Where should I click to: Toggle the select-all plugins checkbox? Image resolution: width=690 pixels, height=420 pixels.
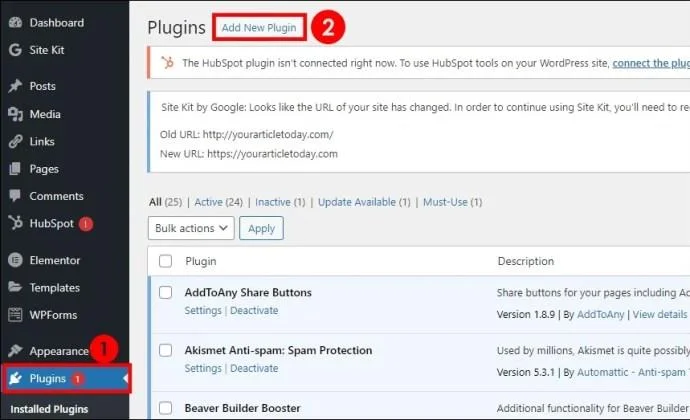point(165,261)
